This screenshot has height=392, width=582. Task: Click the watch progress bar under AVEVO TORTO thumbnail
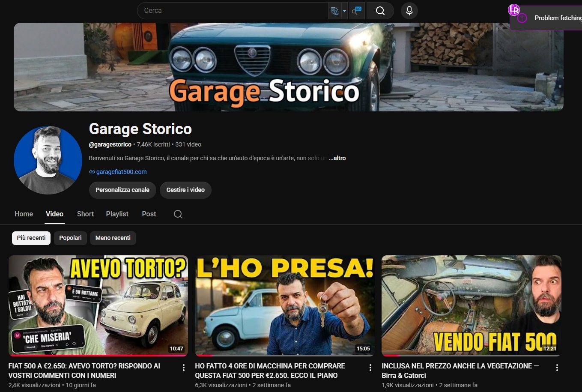pyautogui.click(x=98, y=355)
